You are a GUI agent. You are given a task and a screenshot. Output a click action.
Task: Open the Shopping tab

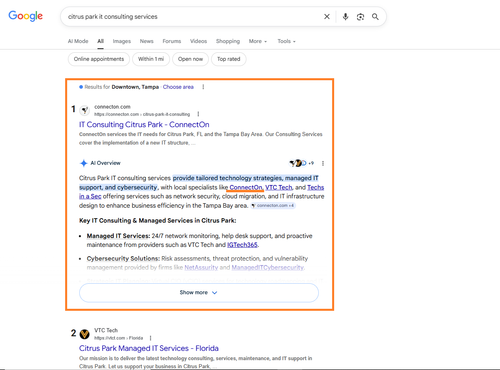(x=228, y=41)
